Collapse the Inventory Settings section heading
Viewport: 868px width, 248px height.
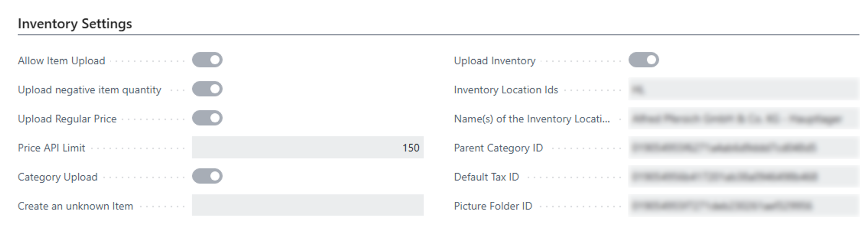click(x=75, y=24)
